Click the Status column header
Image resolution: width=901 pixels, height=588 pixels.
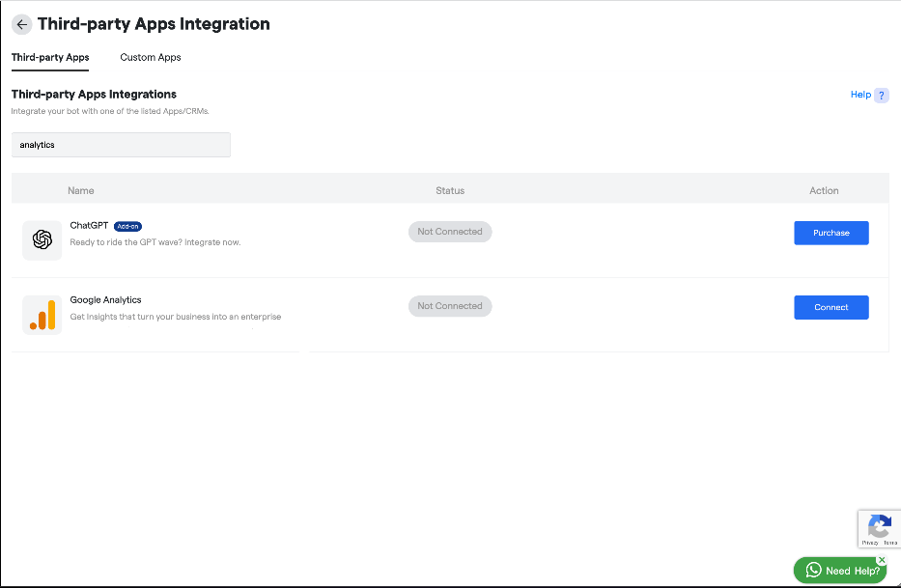pos(450,191)
